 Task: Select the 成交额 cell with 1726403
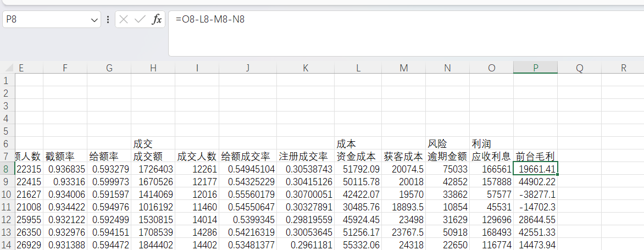(x=153, y=169)
